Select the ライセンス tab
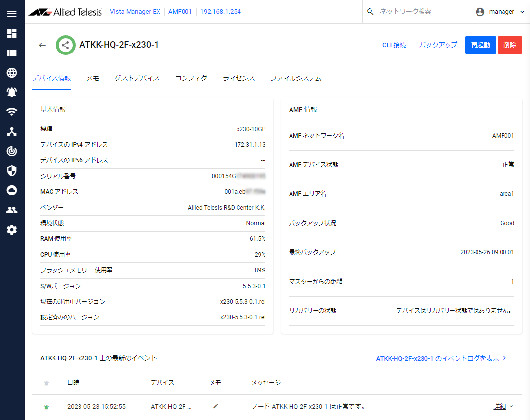The width and height of the screenshot is (530, 420). (238, 78)
